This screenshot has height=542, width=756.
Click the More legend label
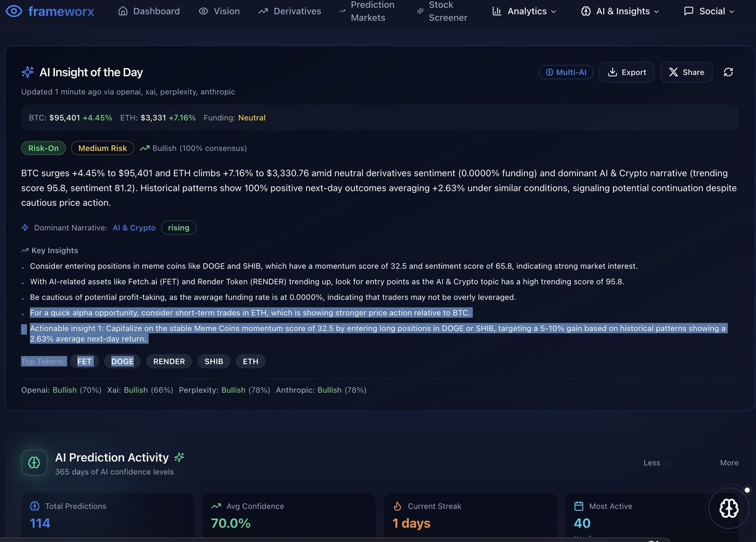tap(729, 463)
